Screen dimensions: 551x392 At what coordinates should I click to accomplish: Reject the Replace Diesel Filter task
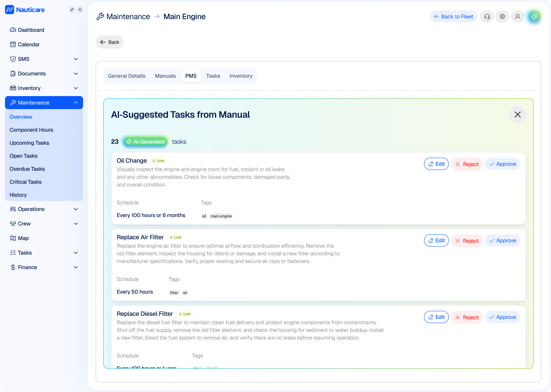[x=467, y=317]
